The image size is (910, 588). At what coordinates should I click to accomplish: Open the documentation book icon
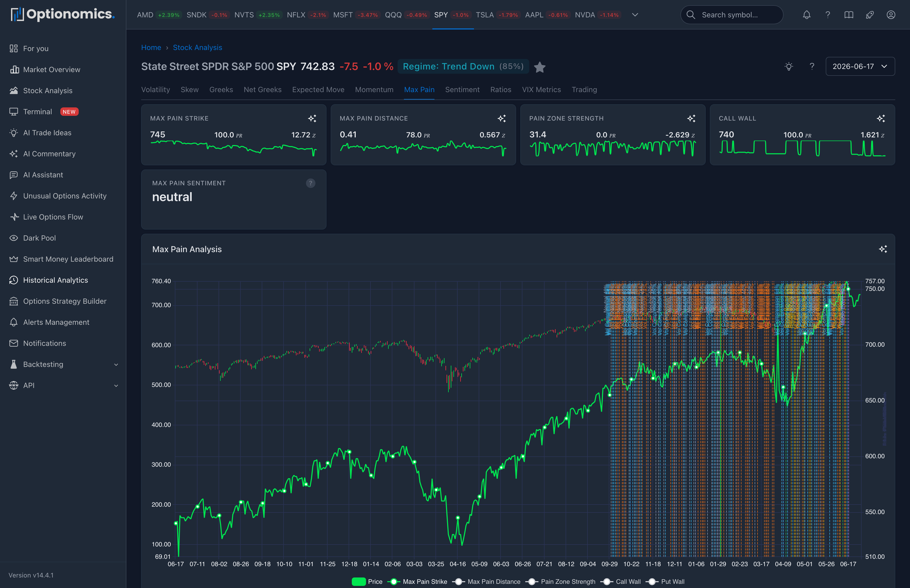point(849,15)
